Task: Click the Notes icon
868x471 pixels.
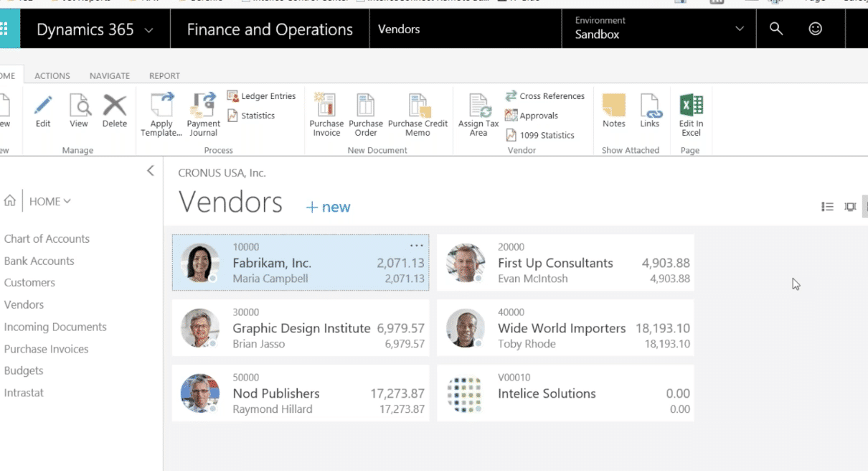Action: click(614, 106)
